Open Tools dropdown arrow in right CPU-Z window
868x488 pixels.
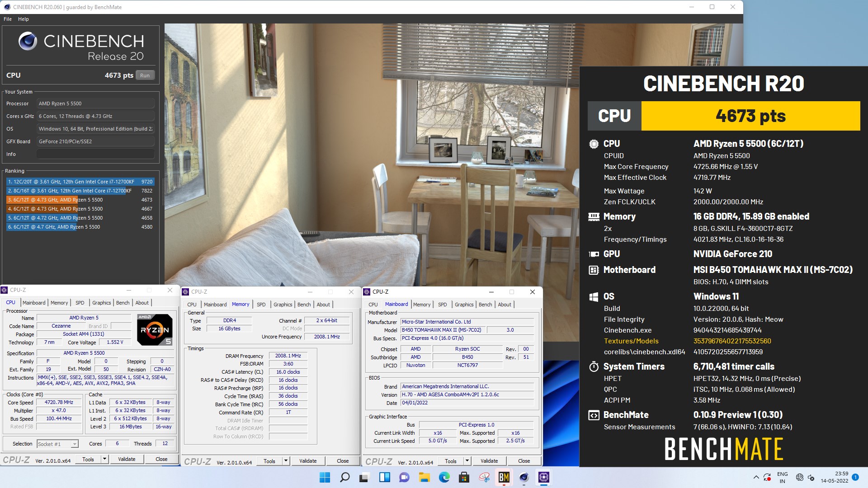pos(467,461)
